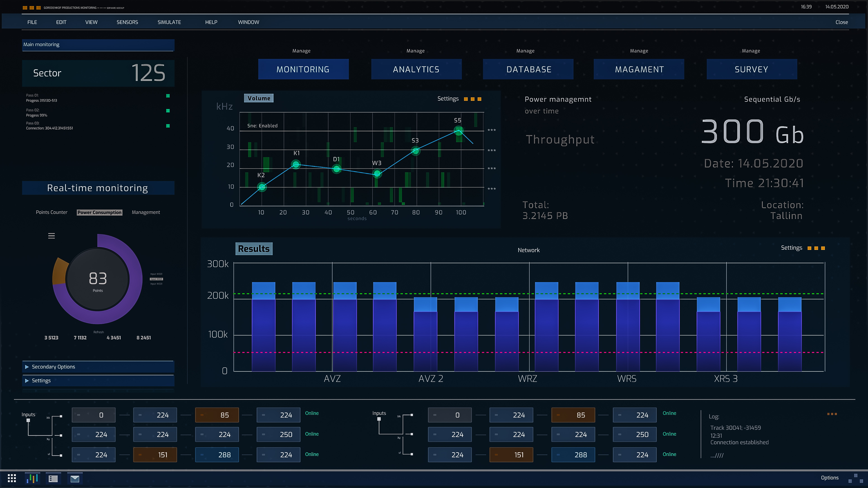868x488 pixels.
Task: Open the SENSORS menu
Action: point(127,22)
